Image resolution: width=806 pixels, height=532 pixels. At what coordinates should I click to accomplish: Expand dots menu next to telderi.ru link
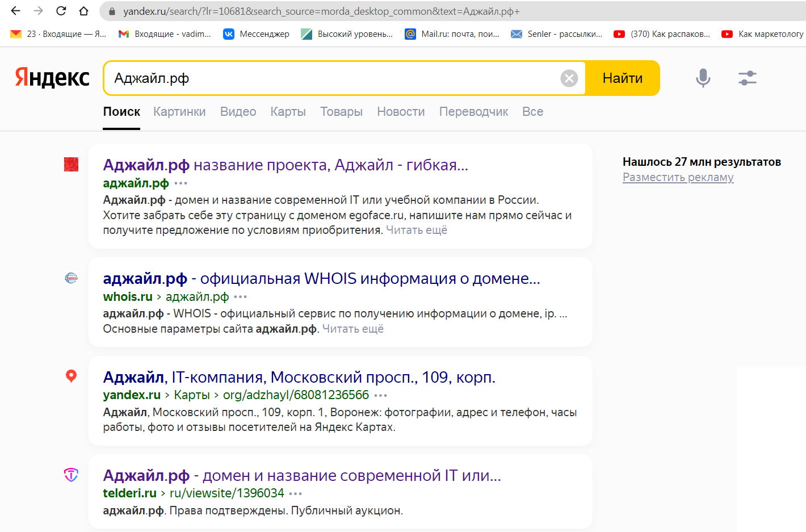(296, 493)
